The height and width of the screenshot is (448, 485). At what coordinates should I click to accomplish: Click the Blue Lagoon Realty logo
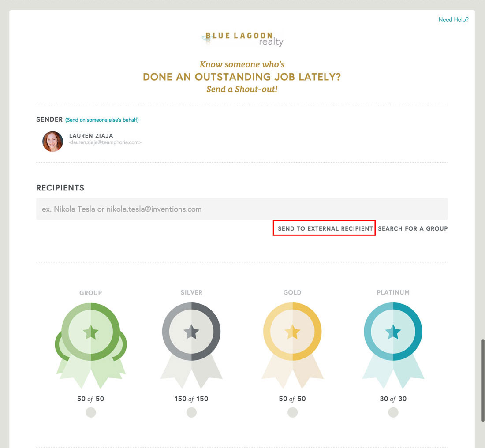click(242, 39)
